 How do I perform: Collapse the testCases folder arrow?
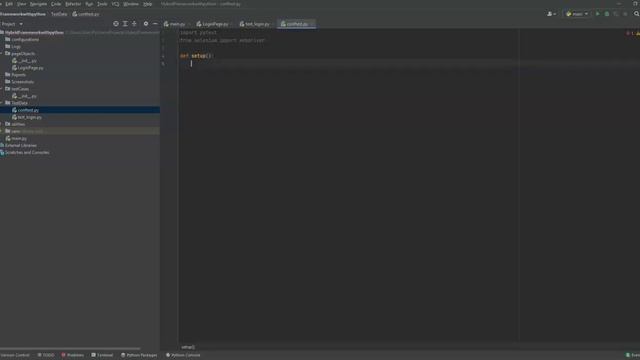click(x=2, y=89)
